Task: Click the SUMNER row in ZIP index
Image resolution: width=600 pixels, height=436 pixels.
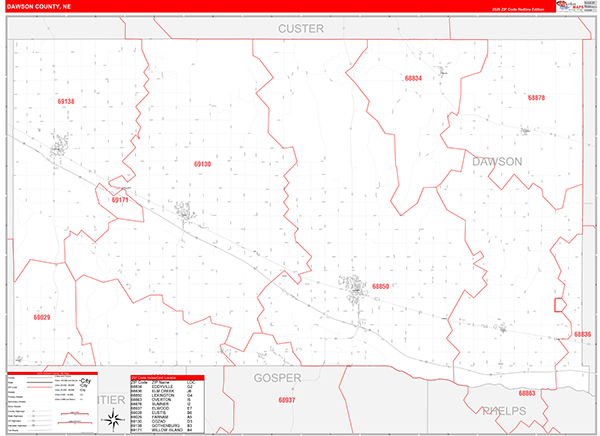Action: pos(167,404)
